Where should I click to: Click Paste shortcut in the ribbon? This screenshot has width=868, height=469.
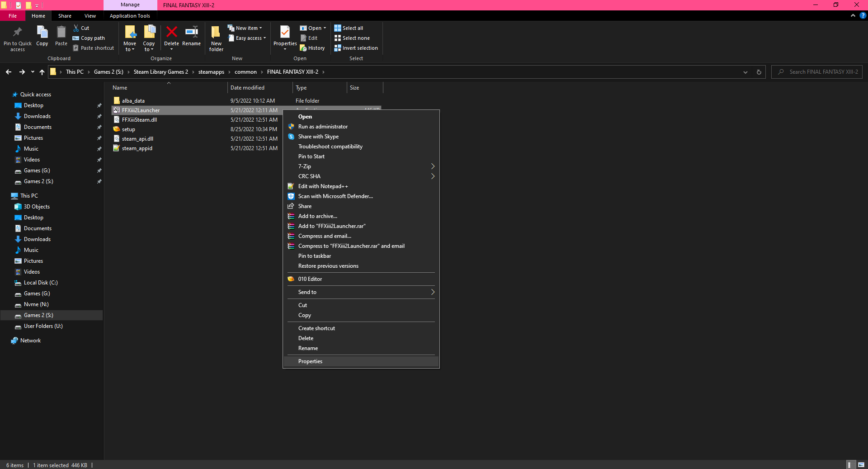click(94, 48)
